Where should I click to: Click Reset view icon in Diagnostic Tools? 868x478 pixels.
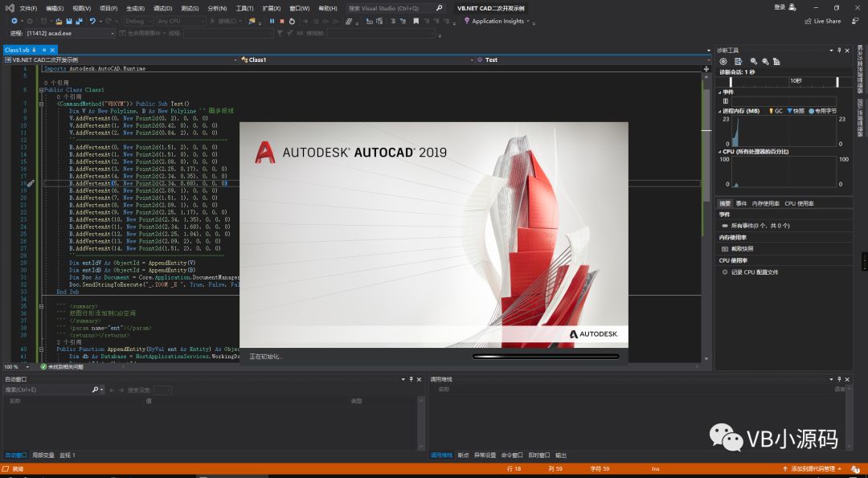pyautogui.click(x=776, y=61)
